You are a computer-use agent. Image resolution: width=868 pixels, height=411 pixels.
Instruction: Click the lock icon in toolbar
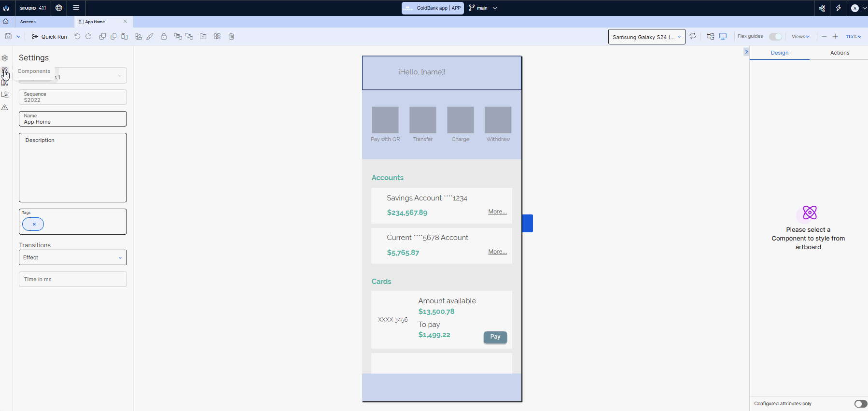tap(164, 37)
